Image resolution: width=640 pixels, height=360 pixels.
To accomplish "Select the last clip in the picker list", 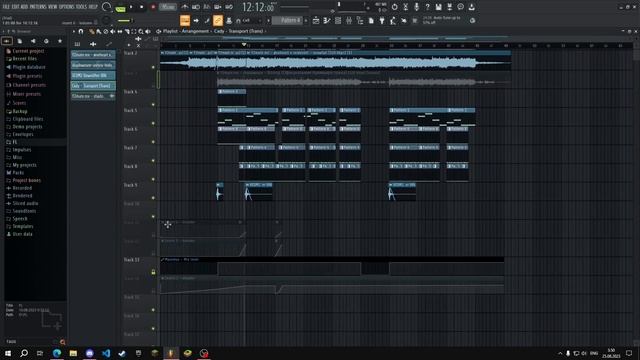I will coord(93,96).
